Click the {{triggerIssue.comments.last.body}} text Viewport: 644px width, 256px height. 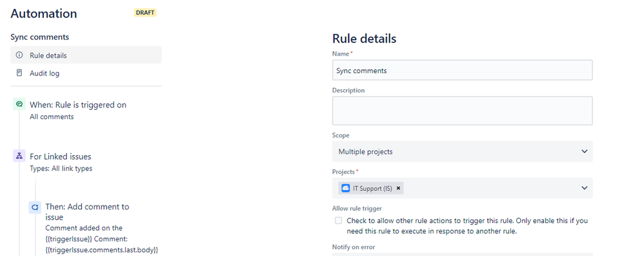click(x=101, y=250)
